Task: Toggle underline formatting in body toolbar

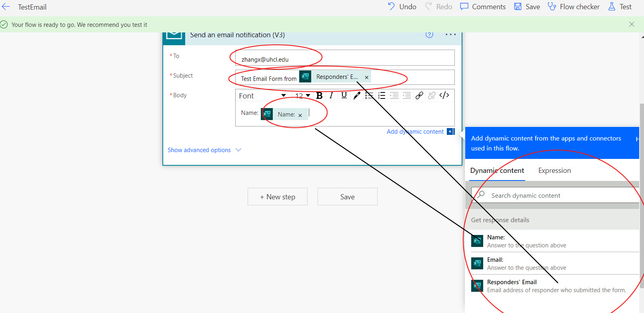Action: (x=344, y=95)
